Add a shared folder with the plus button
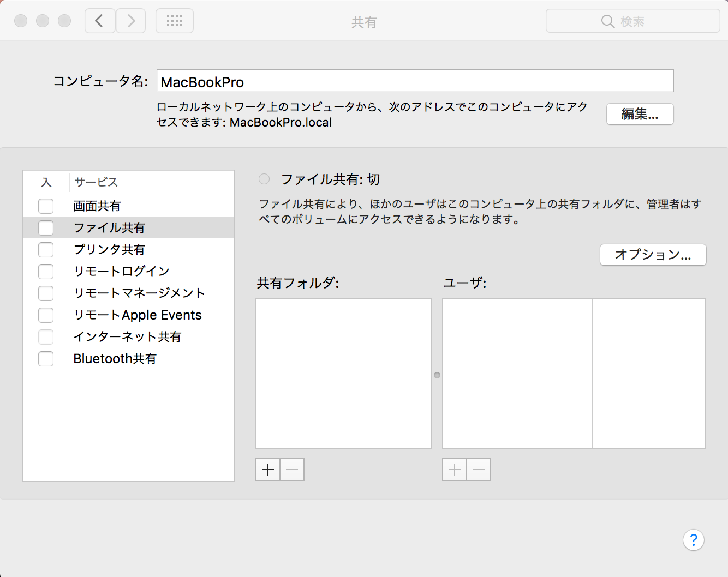Image resolution: width=728 pixels, height=577 pixels. (x=267, y=470)
